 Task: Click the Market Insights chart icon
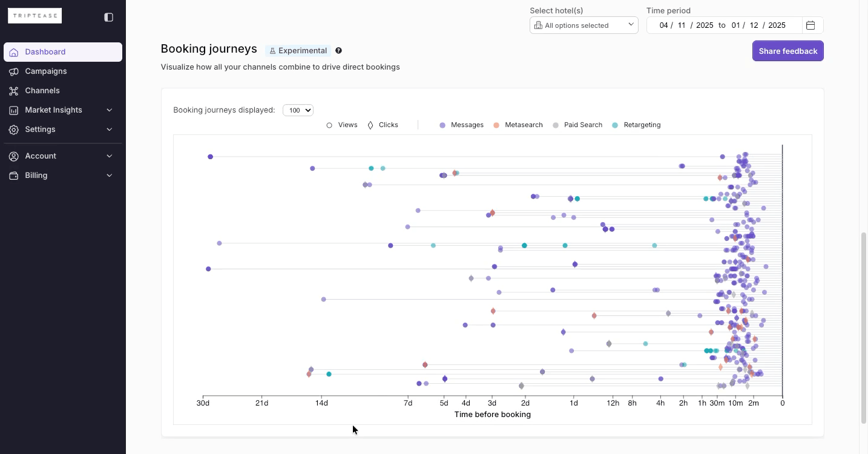[x=13, y=110]
